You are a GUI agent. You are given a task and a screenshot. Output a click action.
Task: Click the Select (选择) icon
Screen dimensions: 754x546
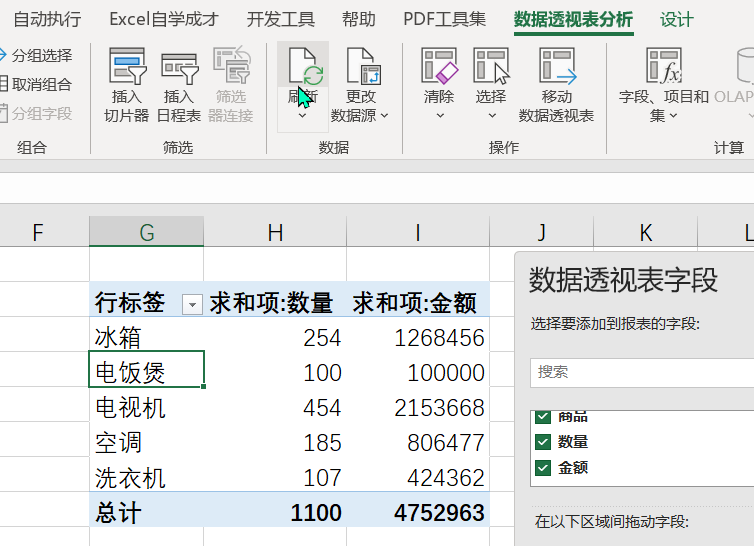pos(491,66)
